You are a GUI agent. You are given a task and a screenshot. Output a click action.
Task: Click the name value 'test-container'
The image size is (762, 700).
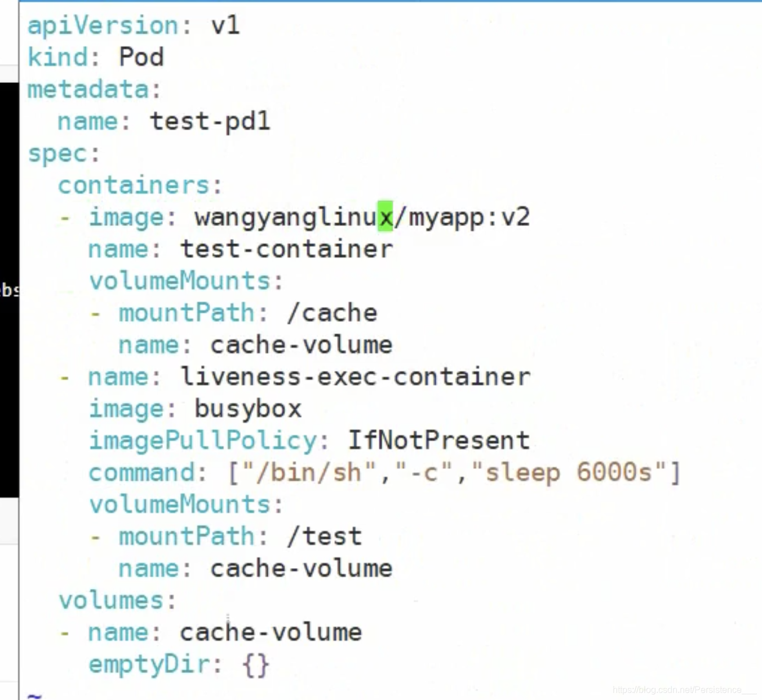click(x=286, y=249)
